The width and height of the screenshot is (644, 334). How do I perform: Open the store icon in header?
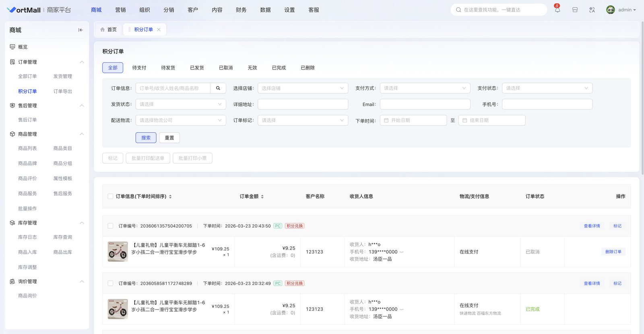point(575,10)
